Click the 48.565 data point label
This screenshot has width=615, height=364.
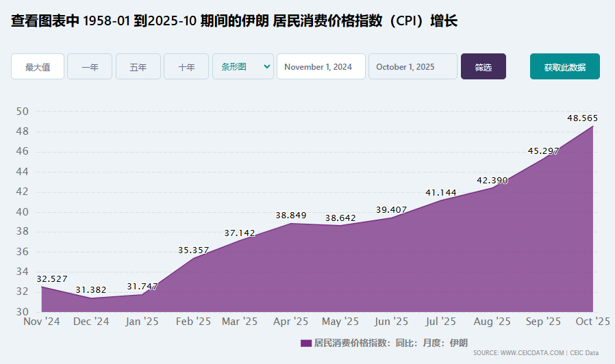582,118
